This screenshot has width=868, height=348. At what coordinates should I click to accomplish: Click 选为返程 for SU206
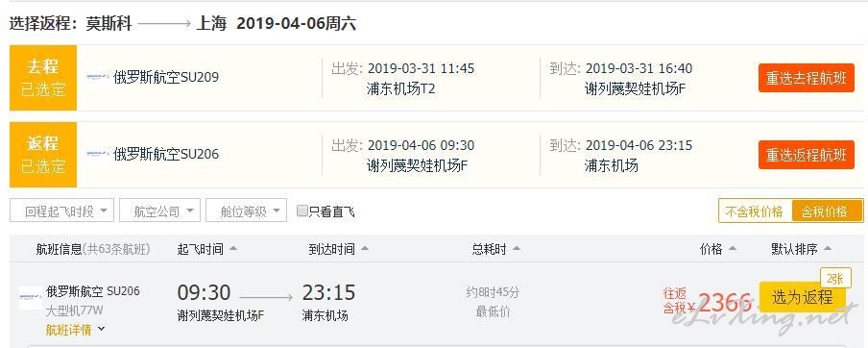pos(802,298)
